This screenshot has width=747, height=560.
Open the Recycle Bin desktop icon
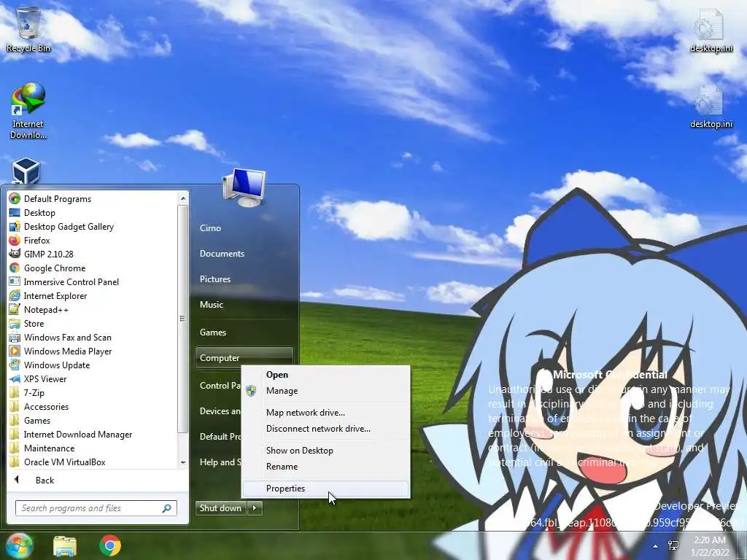pyautogui.click(x=28, y=29)
